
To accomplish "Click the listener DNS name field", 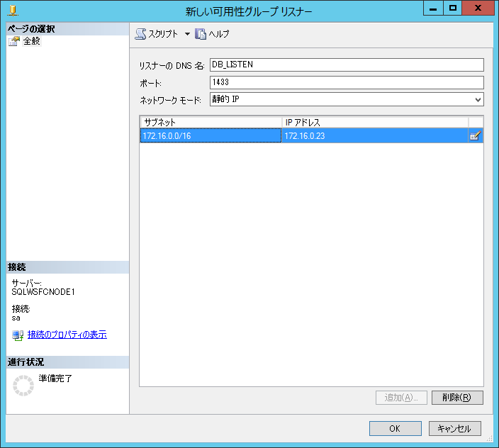I will (346, 65).
